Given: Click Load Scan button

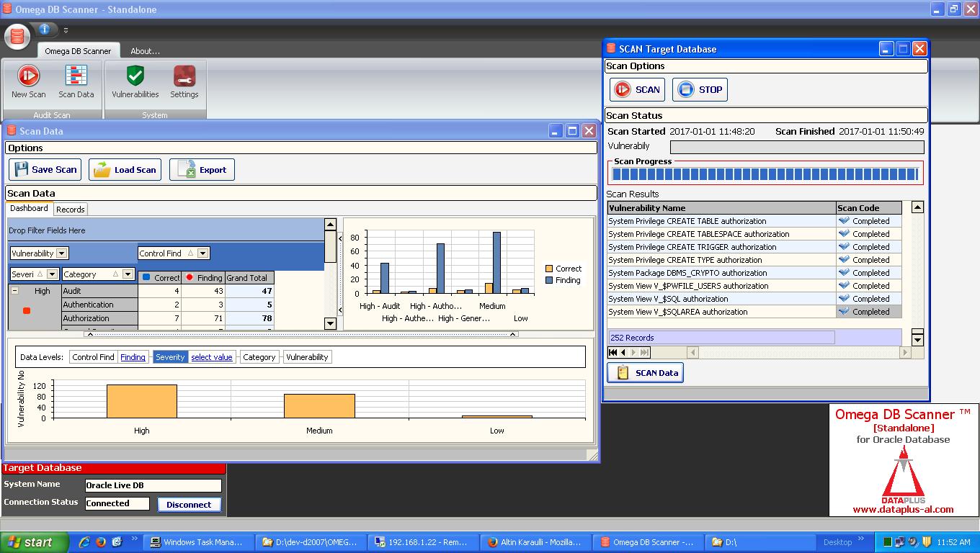Looking at the screenshot, I should pyautogui.click(x=125, y=170).
